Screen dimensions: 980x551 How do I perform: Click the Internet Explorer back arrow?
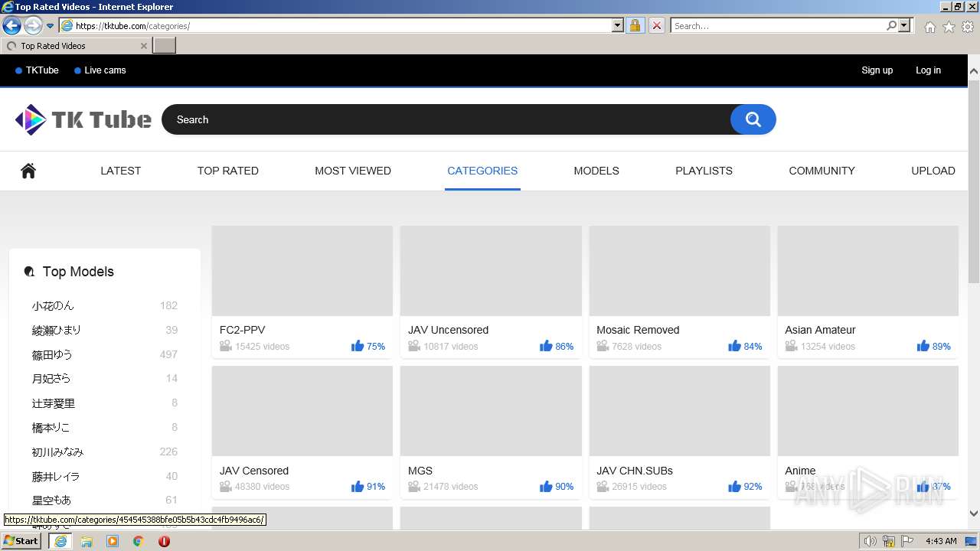(x=11, y=25)
